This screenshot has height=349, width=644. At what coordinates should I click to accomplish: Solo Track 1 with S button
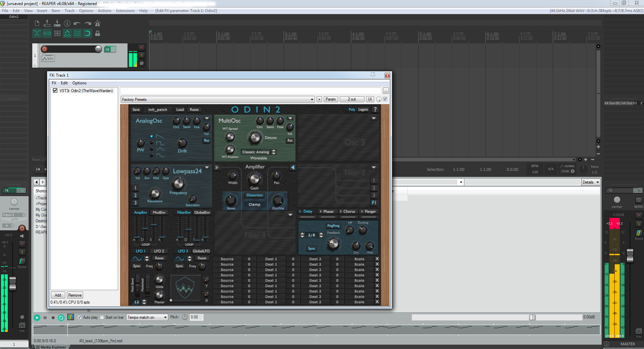pyautogui.click(x=142, y=55)
